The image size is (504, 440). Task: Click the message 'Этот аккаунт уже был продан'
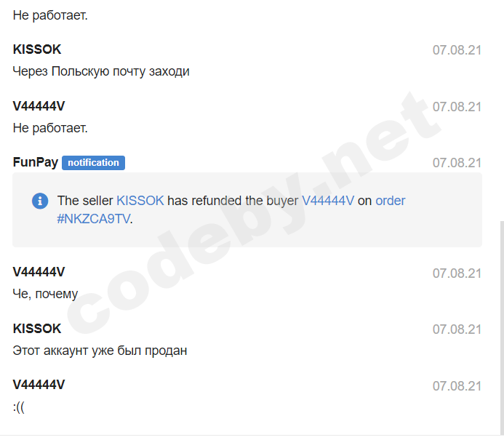point(100,351)
